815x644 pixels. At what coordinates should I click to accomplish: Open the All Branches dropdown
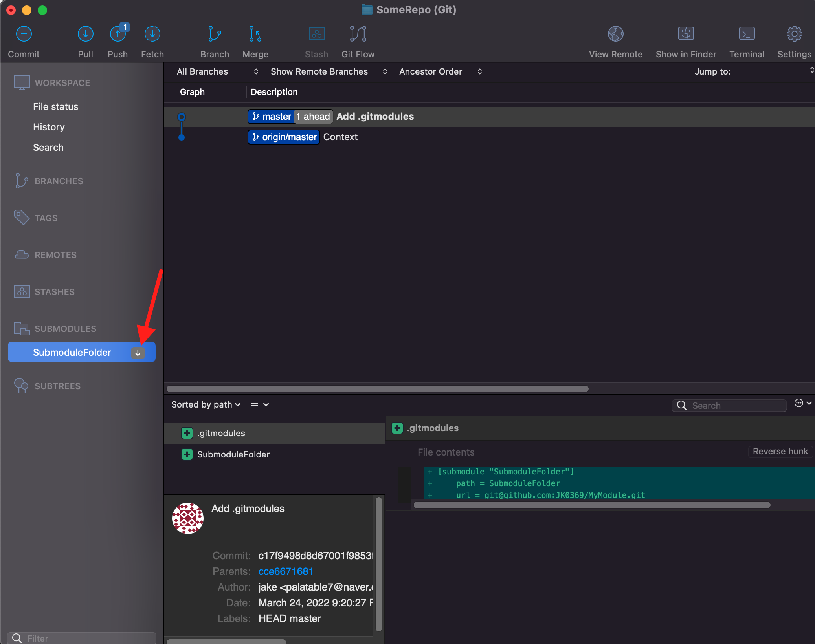point(217,71)
